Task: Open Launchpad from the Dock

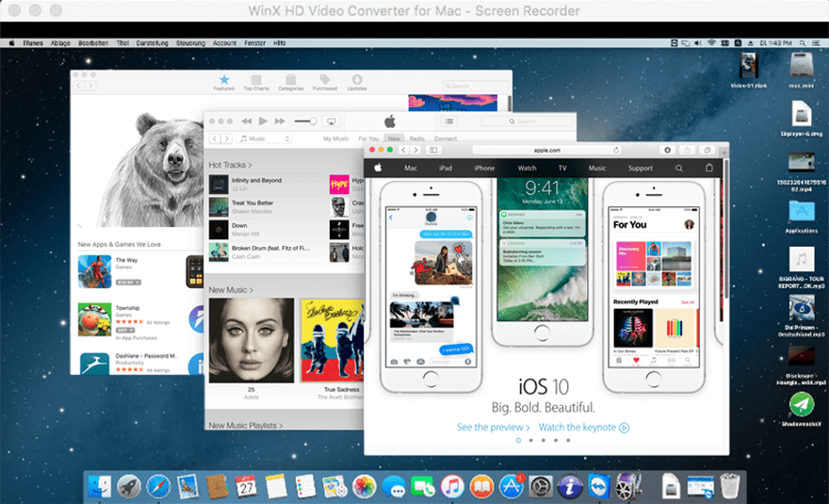Action: click(x=128, y=486)
